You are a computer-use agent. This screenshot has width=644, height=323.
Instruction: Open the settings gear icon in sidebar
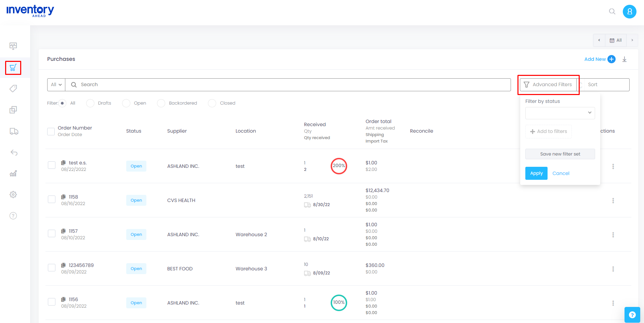click(x=13, y=194)
